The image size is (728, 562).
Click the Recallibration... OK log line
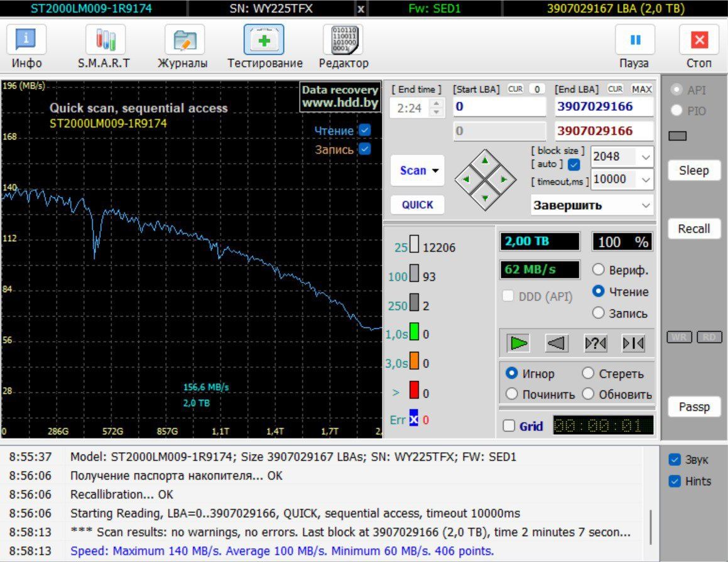(122, 494)
